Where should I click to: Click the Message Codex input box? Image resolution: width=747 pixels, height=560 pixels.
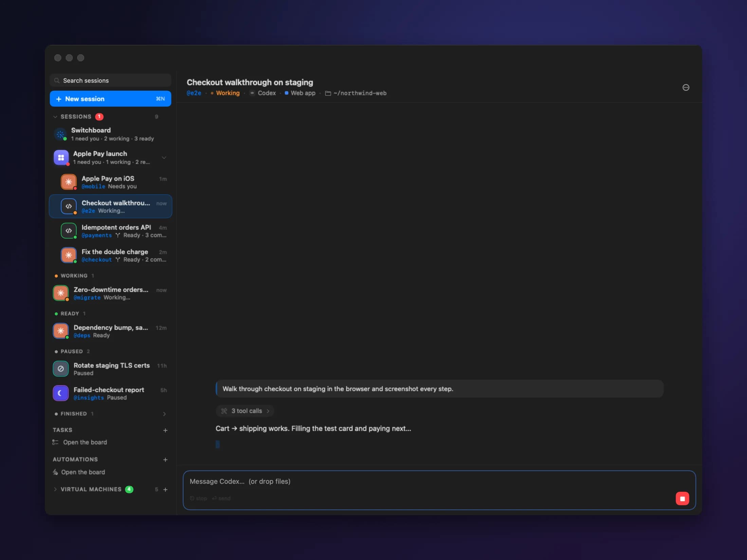point(439,490)
